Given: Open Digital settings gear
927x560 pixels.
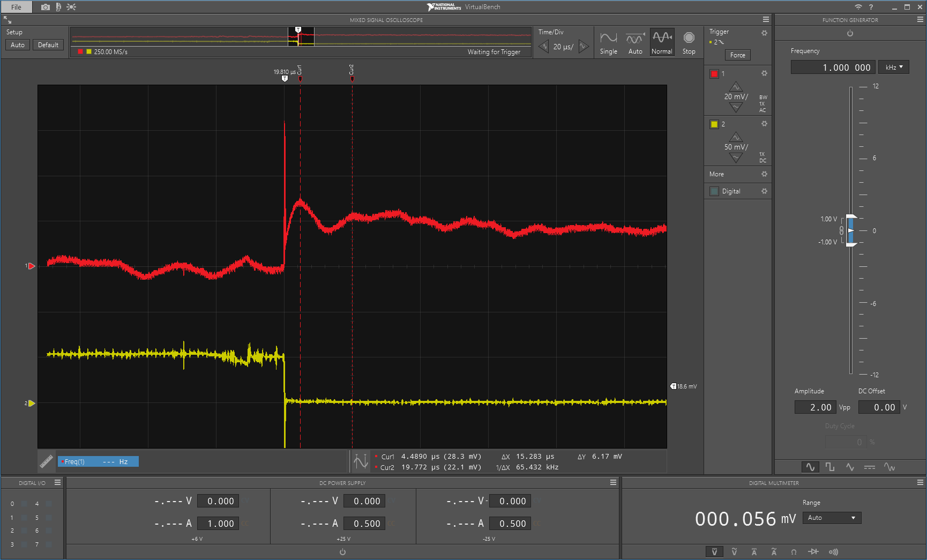Looking at the screenshot, I should pyautogui.click(x=764, y=191).
